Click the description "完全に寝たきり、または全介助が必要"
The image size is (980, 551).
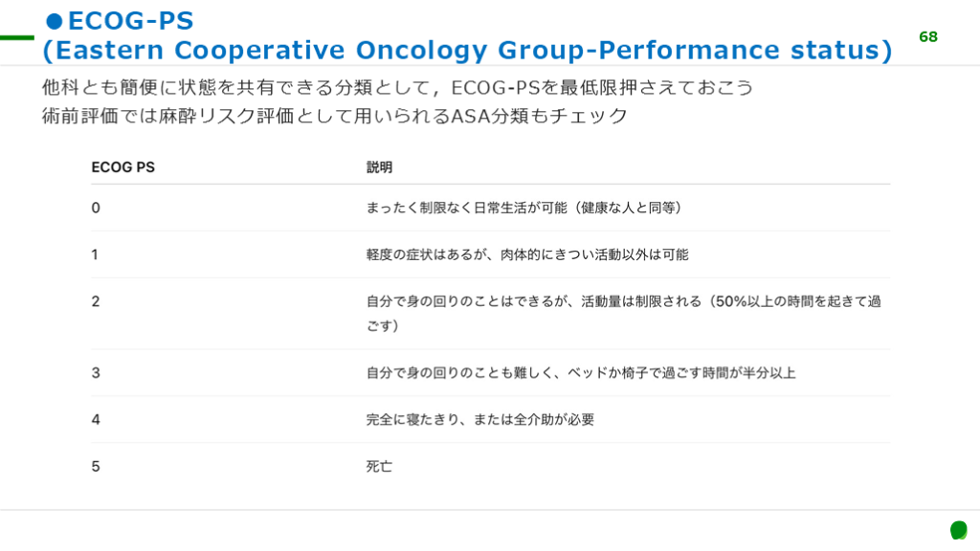point(479,419)
